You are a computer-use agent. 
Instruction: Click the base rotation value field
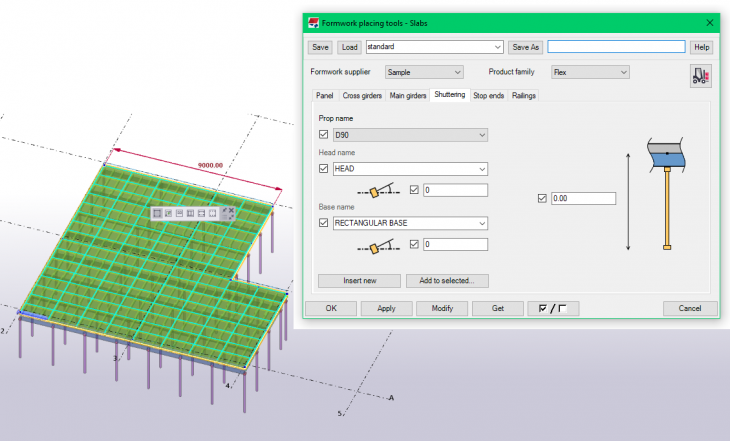455,244
